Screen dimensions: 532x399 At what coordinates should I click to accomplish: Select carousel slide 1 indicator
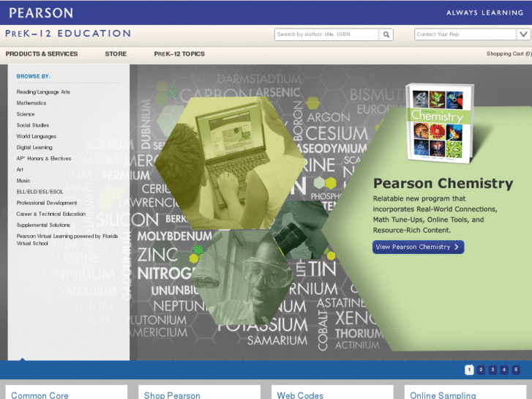(x=469, y=370)
